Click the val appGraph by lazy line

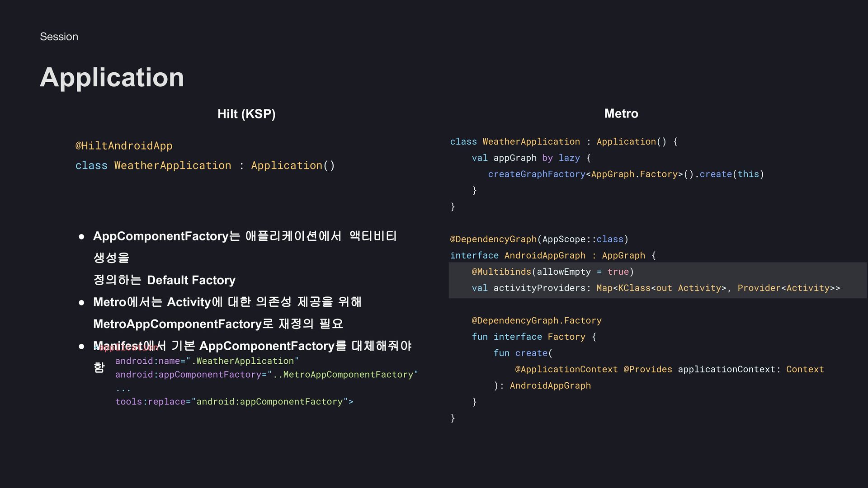point(531,158)
